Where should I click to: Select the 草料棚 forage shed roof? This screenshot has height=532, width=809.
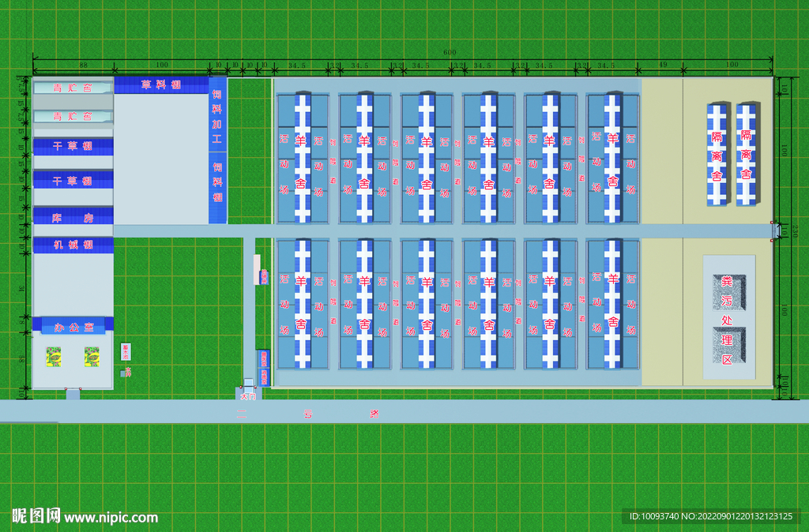tap(161, 85)
